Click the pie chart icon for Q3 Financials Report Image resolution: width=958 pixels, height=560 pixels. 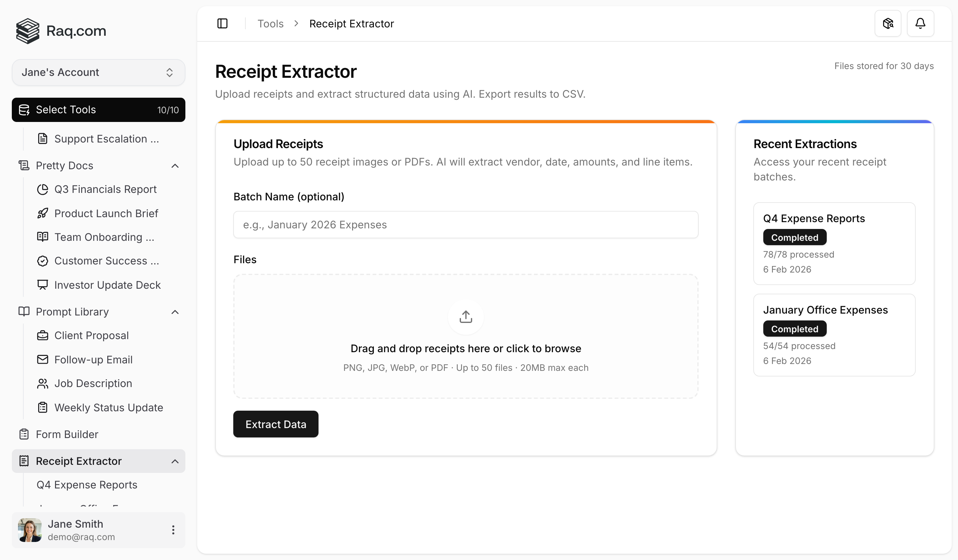pos(43,189)
